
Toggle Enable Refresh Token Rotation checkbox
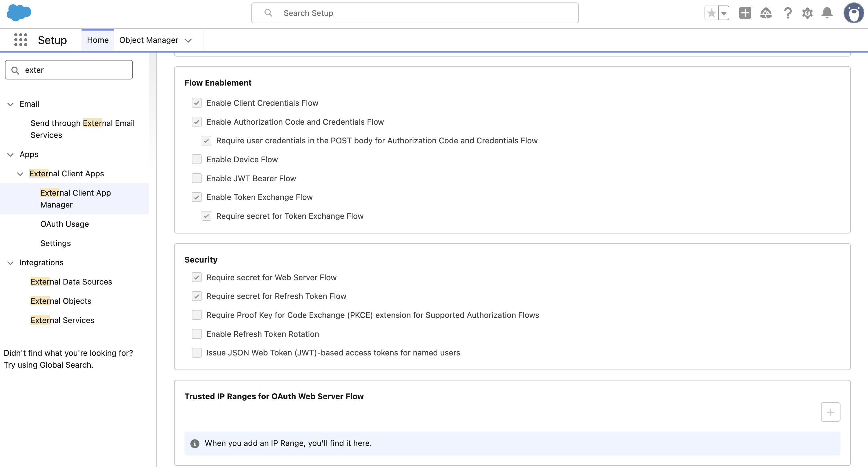click(x=196, y=334)
